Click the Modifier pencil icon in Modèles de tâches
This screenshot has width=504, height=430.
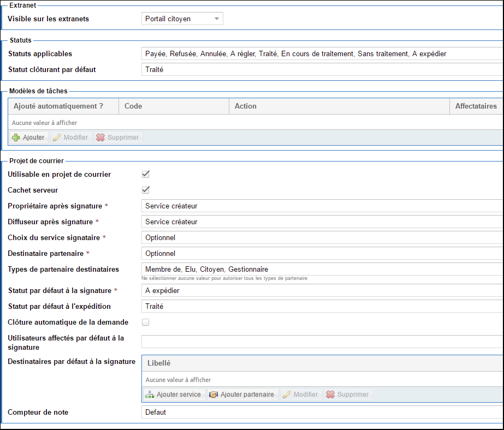[57, 138]
